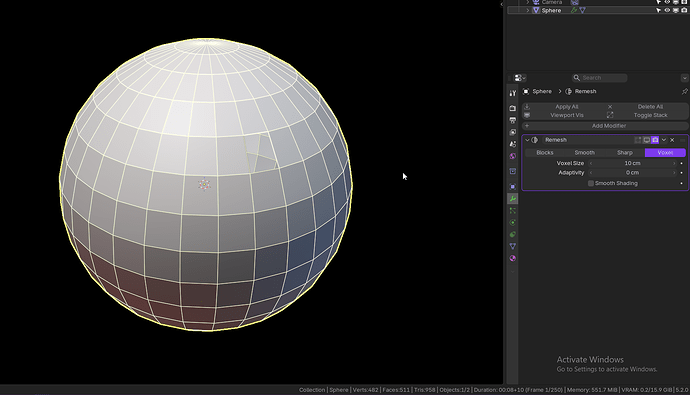Click the Sphere object icon in outliner
Image resolution: width=690 pixels, height=395 pixels.
(536, 10)
